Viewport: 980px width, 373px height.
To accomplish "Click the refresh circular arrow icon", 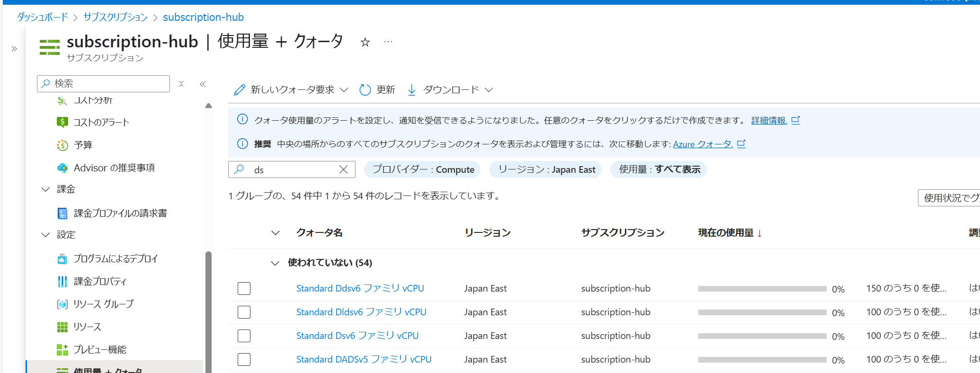I will point(365,89).
